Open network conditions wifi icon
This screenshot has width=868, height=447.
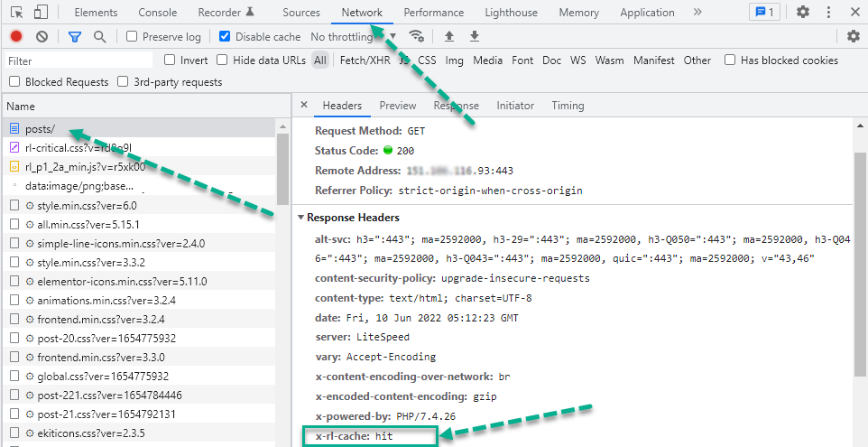416,36
